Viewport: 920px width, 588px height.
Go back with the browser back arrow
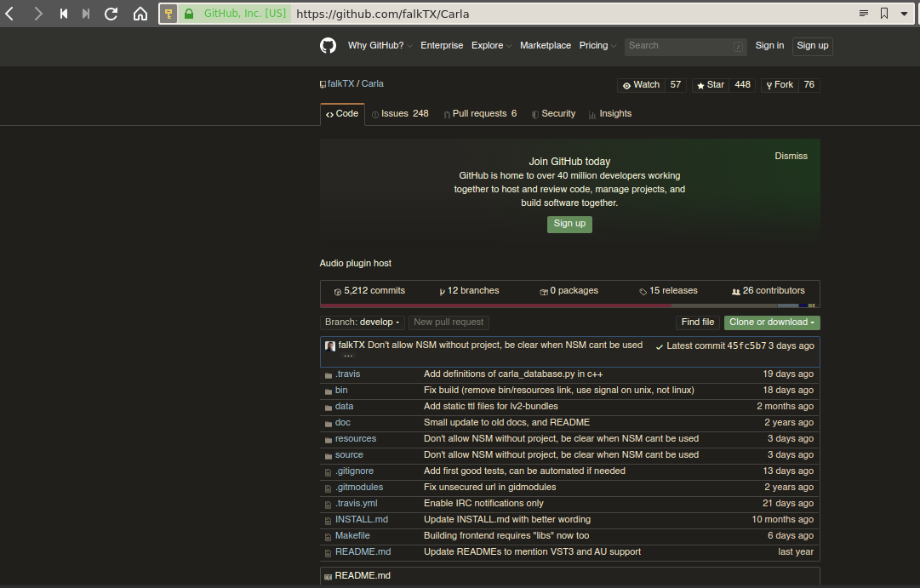pyautogui.click(x=10, y=14)
